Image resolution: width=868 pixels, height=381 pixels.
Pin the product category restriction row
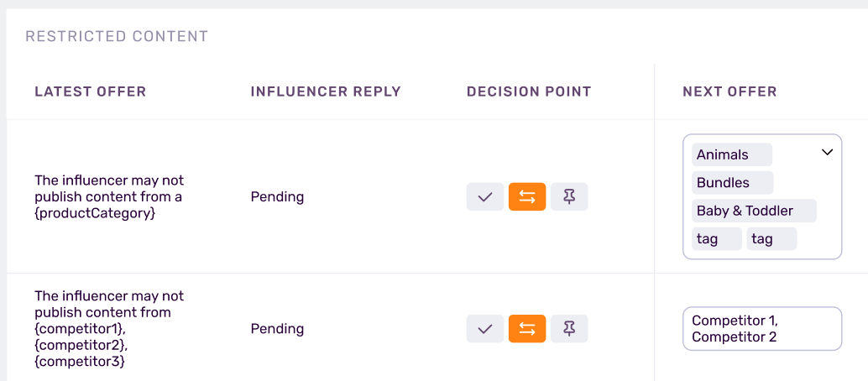(569, 197)
